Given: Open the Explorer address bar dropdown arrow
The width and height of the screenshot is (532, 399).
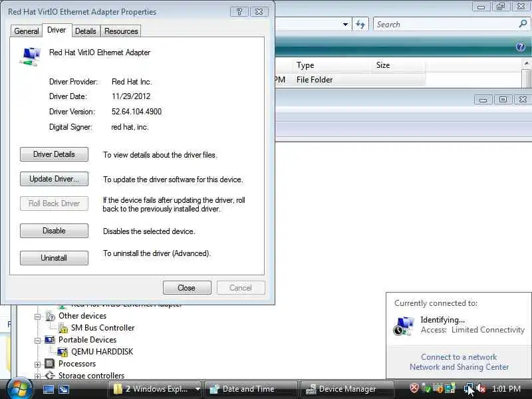Looking at the screenshot, I should click(345, 25).
